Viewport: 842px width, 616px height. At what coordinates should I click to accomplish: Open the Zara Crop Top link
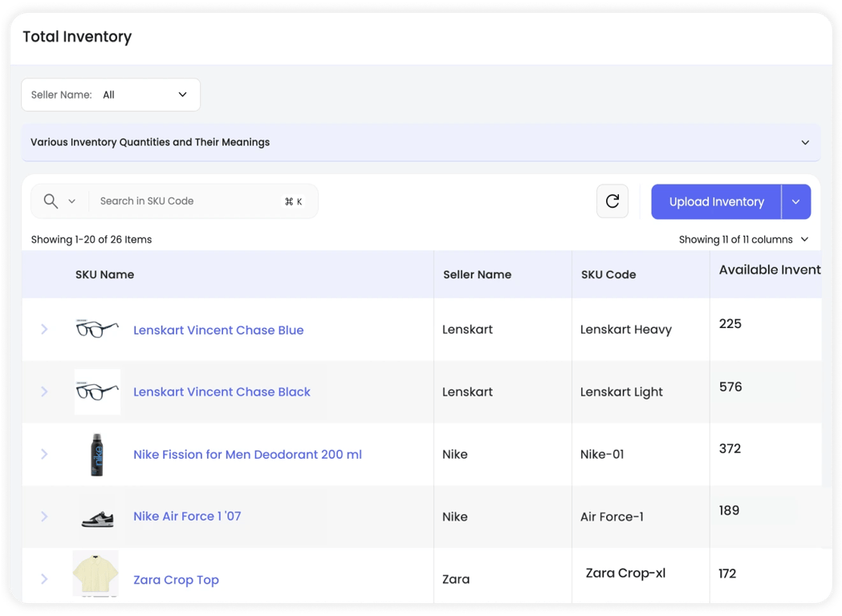tap(176, 580)
